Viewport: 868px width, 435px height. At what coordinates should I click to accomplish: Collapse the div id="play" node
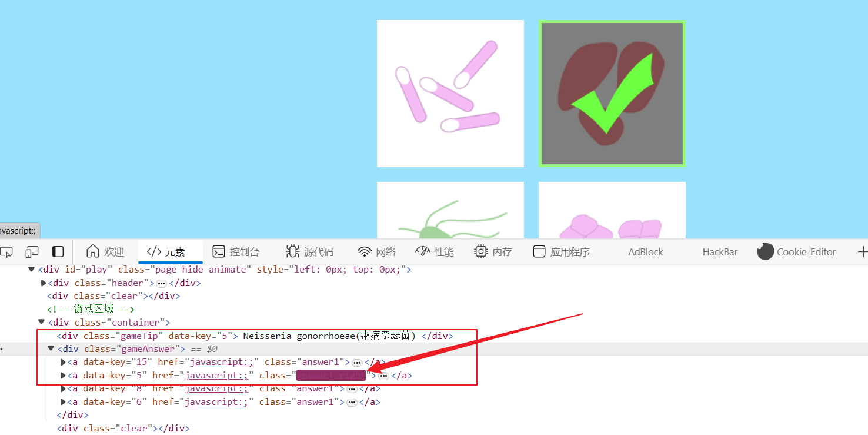pos(32,270)
